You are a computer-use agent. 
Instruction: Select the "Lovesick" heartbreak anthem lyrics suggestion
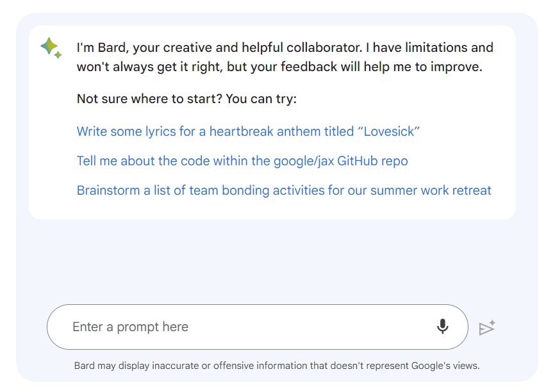tap(248, 131)
